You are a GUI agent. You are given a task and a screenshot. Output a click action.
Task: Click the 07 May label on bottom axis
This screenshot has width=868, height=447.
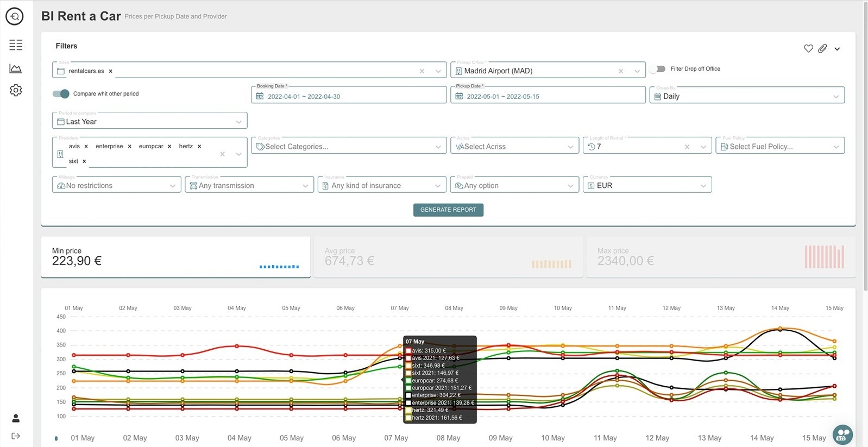(x=396, y=438)
